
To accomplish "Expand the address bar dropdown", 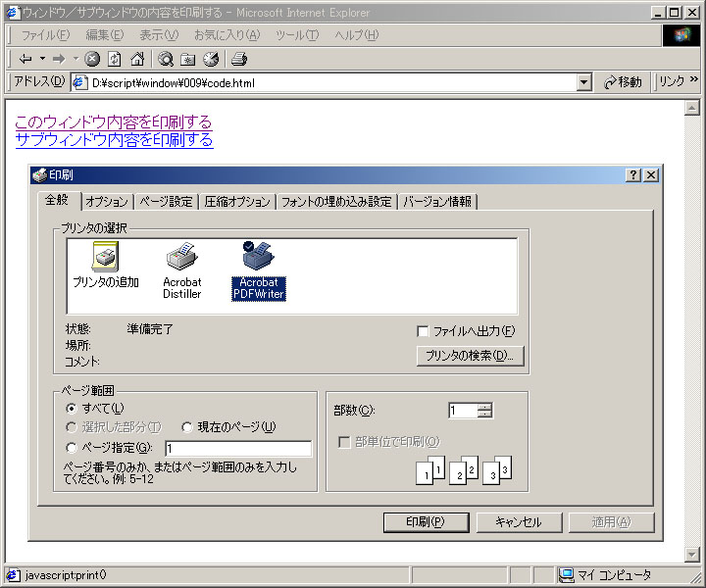I will 584,82.
